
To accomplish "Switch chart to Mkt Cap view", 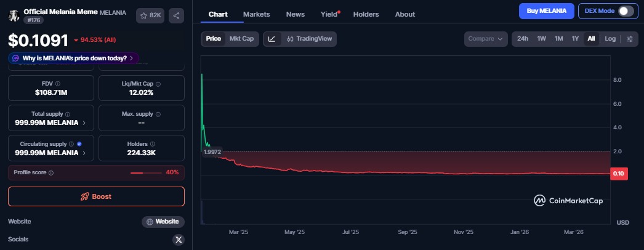I will click(x=241, y=39).
